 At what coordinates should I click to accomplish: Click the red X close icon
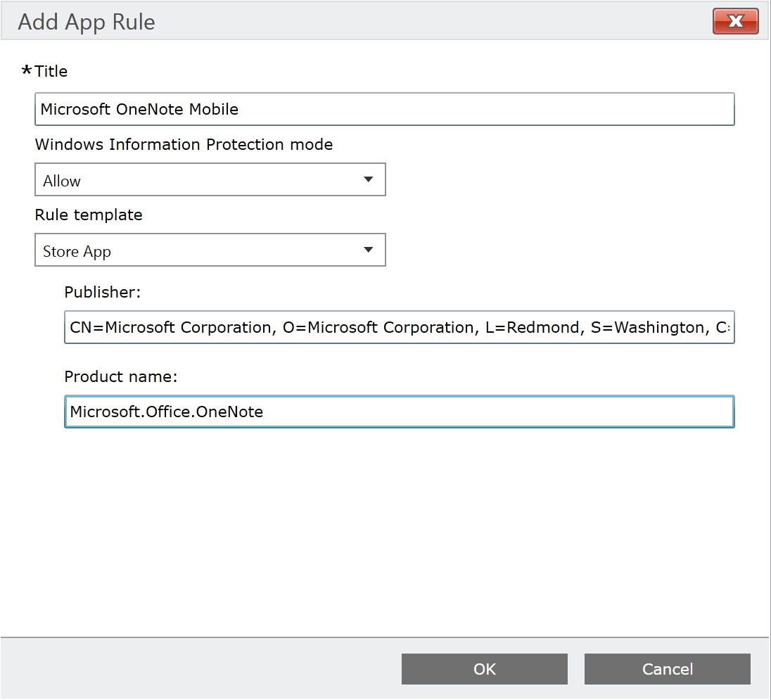point(735,21)
